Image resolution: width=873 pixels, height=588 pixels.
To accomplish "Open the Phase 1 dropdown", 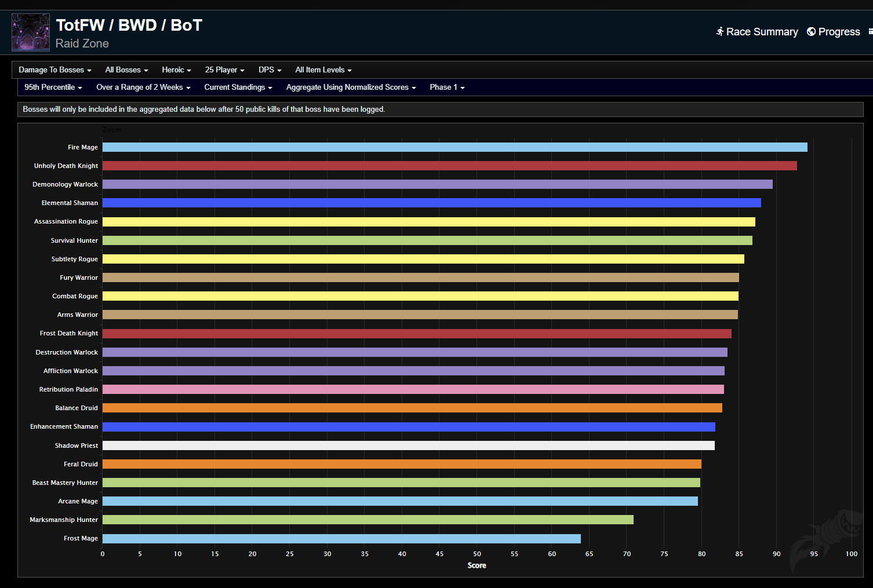I will (x=447, y=87).
